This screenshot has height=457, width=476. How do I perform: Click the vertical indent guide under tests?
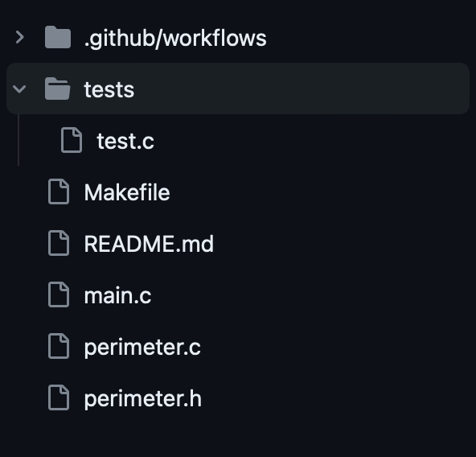[18, 140]
